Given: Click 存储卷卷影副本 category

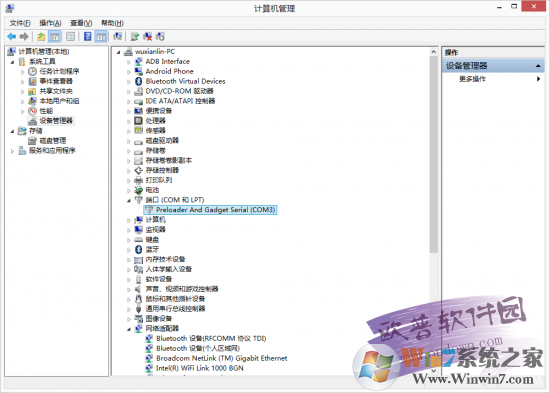Looking at the screenshot, I should [x=169, y=160].
